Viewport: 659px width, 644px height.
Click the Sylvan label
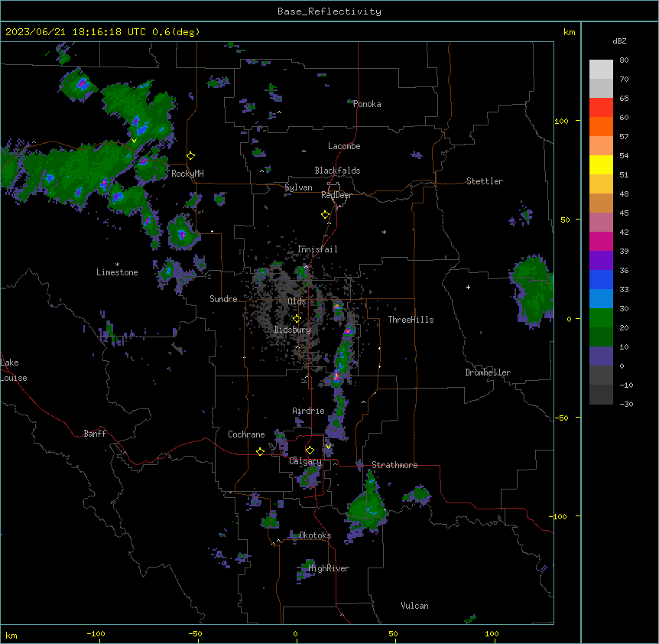pos(298,187)
